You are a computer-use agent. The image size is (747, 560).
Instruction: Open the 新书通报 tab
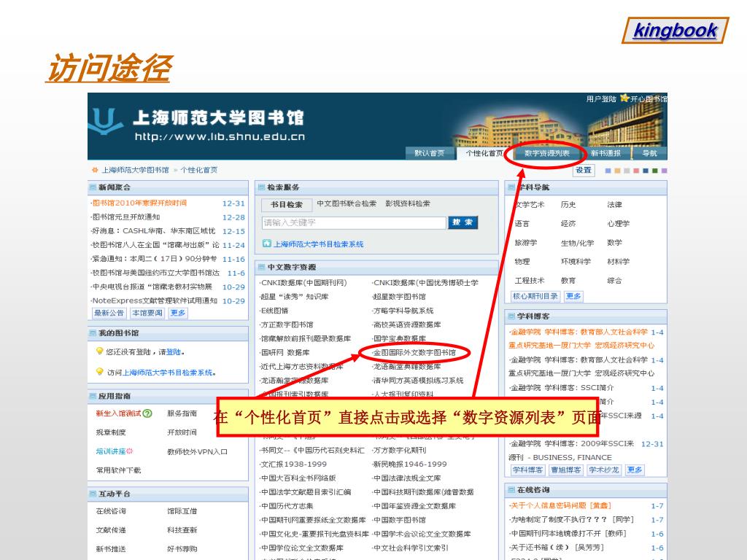coord(605,153)
